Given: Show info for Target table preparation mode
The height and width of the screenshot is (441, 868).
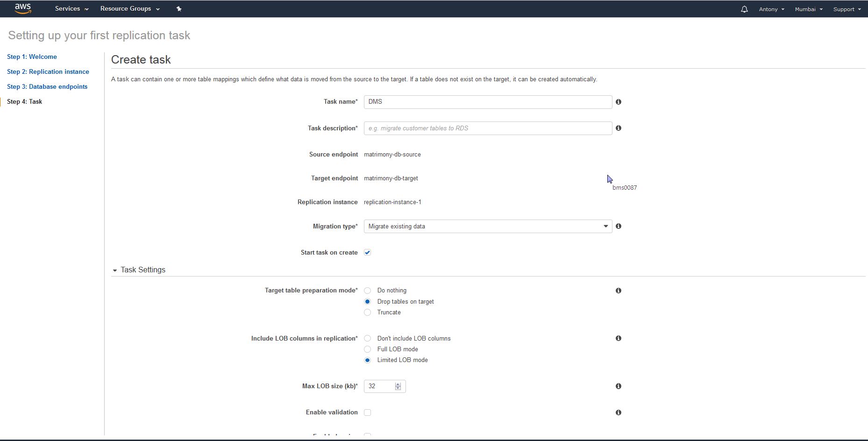Looking at the screenshot, I should [x=618, y=291].
